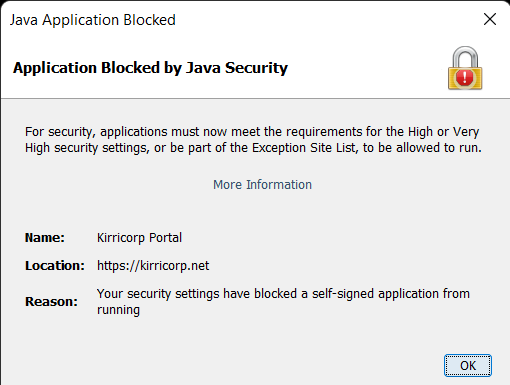Click the 'Reason:' field label
The image size is (510, 385).
(51, 302)
